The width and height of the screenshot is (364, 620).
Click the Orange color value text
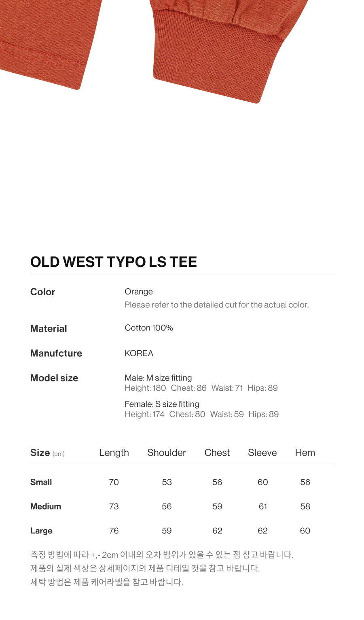coord(139,292)
